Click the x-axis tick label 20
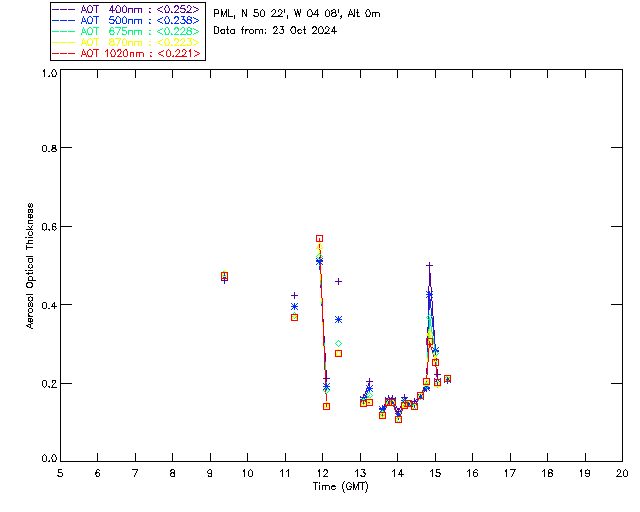The height and width of the screenshot is (512, 640). tap(622, 473)
